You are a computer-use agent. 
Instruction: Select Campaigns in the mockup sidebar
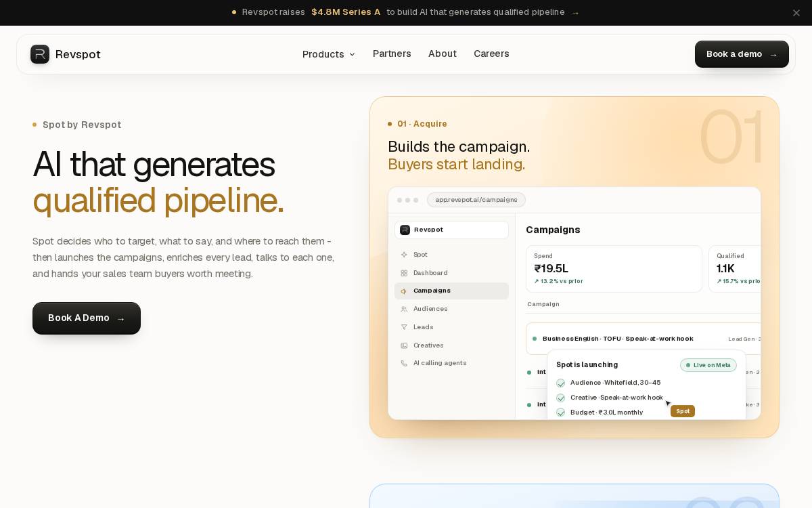451,291
